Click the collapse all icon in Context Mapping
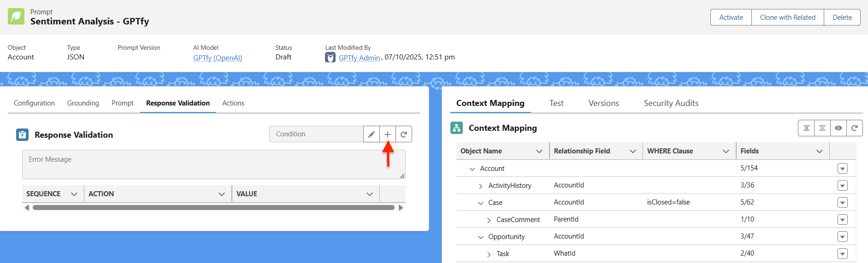The image size is (868, 263). pyautogui.click(x=822, y=128)
